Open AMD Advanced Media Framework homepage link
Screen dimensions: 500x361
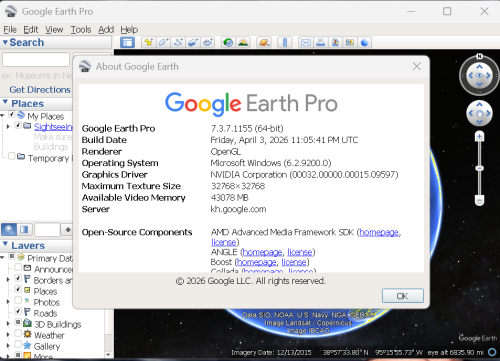click(379, 232)
